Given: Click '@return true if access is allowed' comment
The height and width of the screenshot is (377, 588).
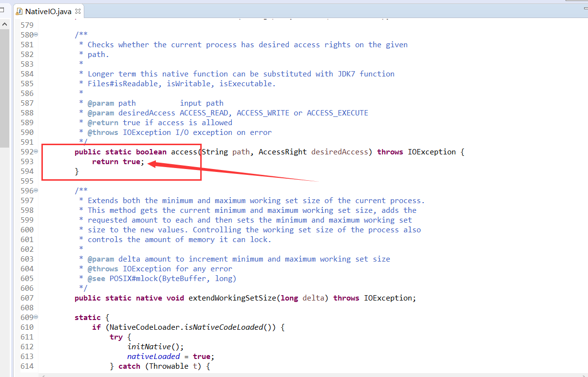Looking at the screenshot, I should tap(160, 122).
